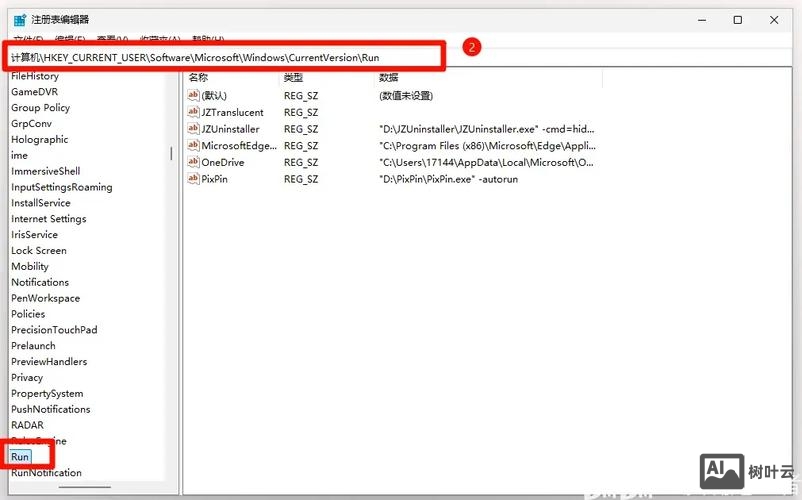
Task: Click the string icon beside OneDrive
Action: pos(193,162)
